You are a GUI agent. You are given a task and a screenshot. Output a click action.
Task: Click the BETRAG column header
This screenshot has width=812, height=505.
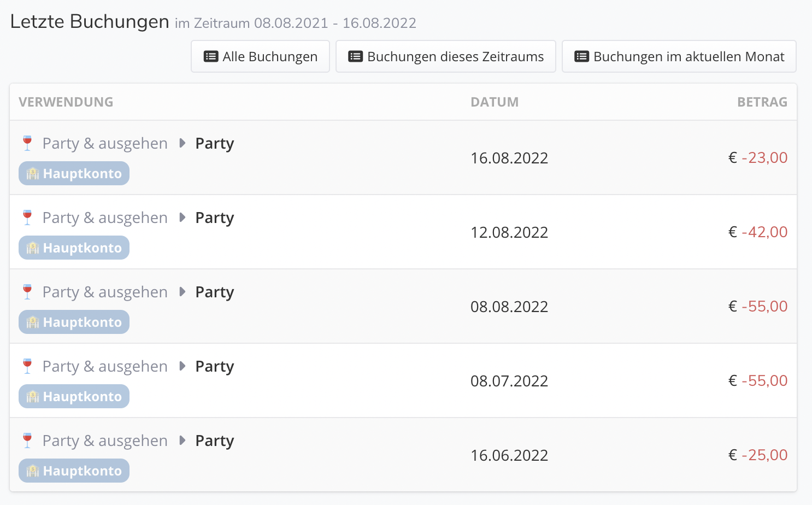(x=762, y=102)
